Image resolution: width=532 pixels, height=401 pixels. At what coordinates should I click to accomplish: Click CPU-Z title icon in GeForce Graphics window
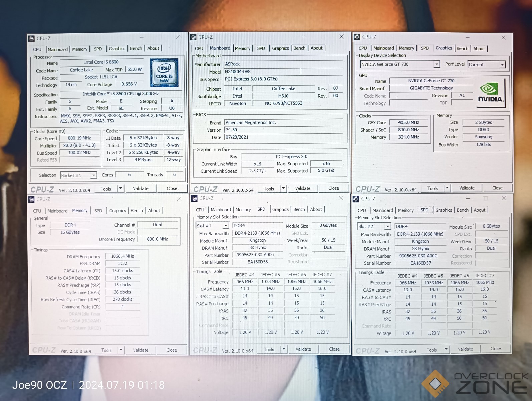(x=357, y=37)
